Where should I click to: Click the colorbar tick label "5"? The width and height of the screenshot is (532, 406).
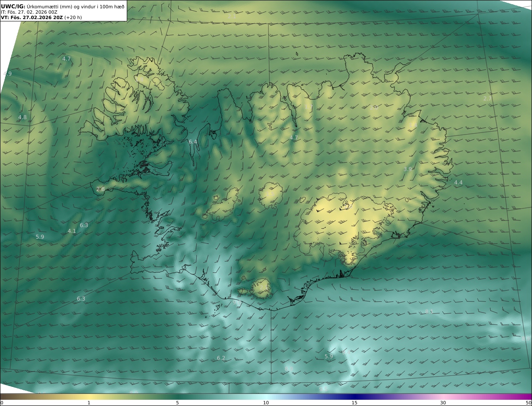[177, 403]
